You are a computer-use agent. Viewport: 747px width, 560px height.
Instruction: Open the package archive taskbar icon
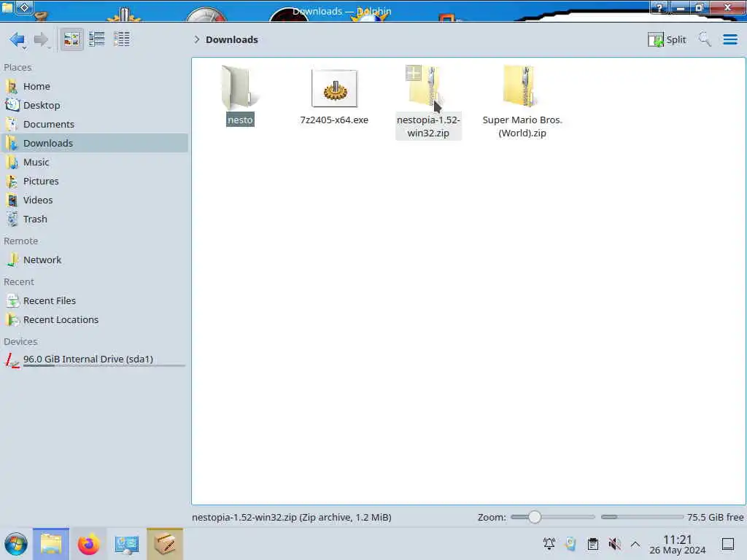click(165, 544)
